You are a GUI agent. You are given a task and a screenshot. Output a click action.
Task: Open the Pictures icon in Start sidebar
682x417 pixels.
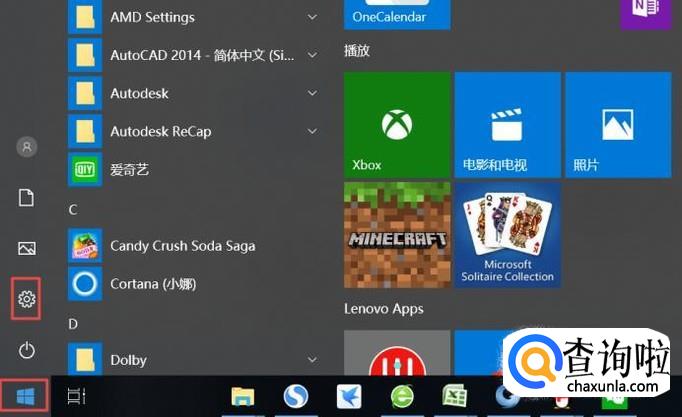point(27,248)
